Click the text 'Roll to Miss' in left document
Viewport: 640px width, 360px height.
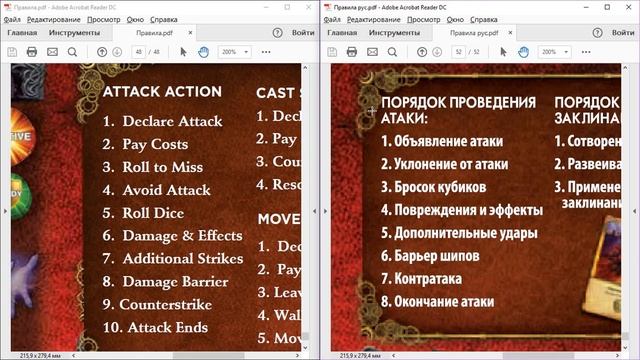(162, 167)
